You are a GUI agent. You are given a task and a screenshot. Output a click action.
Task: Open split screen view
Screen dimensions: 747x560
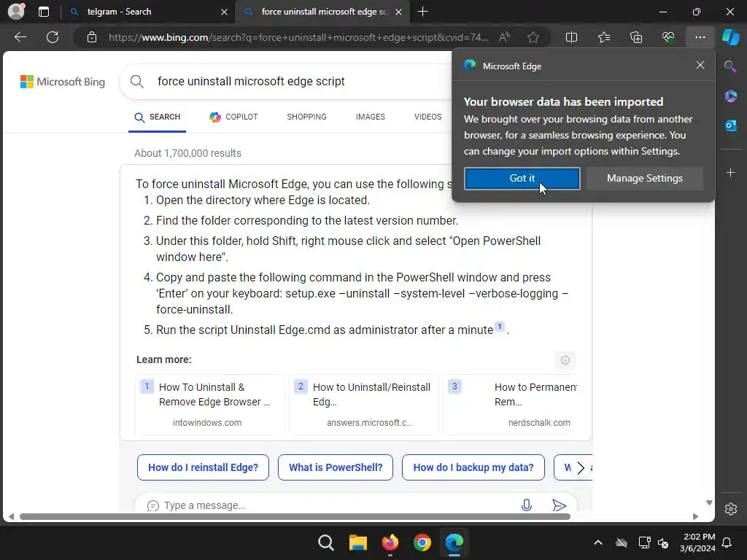tap(571, 37)
